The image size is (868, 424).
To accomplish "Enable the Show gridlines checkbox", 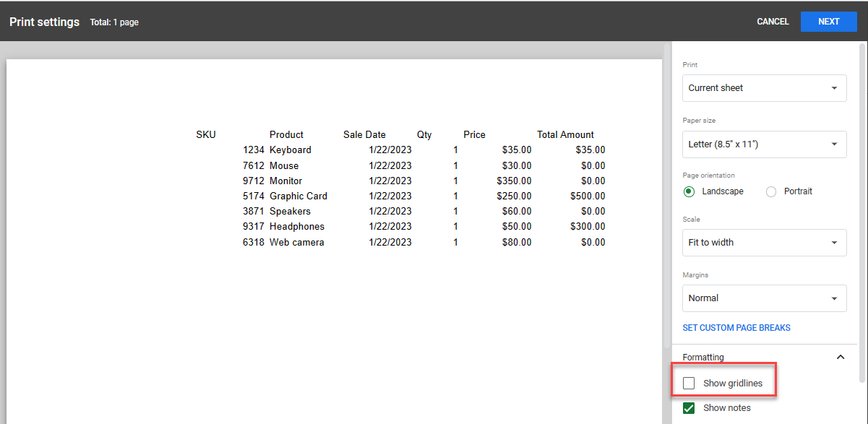I will (689, 383).
